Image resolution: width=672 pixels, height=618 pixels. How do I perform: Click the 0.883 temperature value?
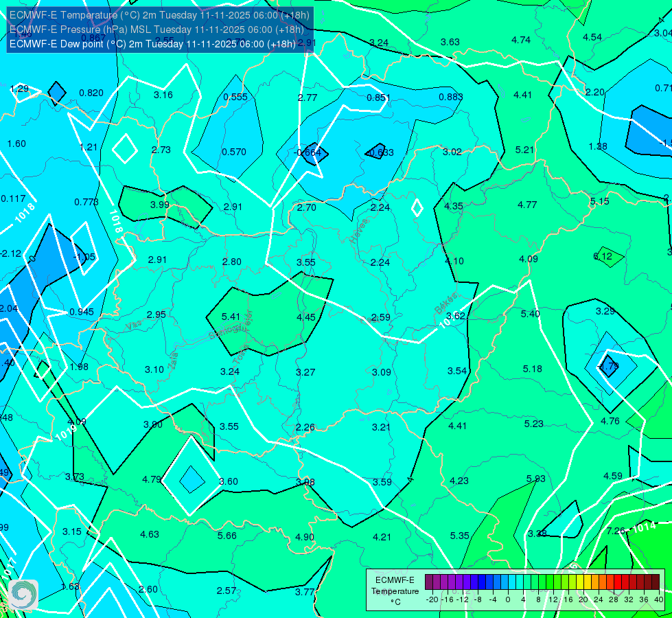(451, 97)
